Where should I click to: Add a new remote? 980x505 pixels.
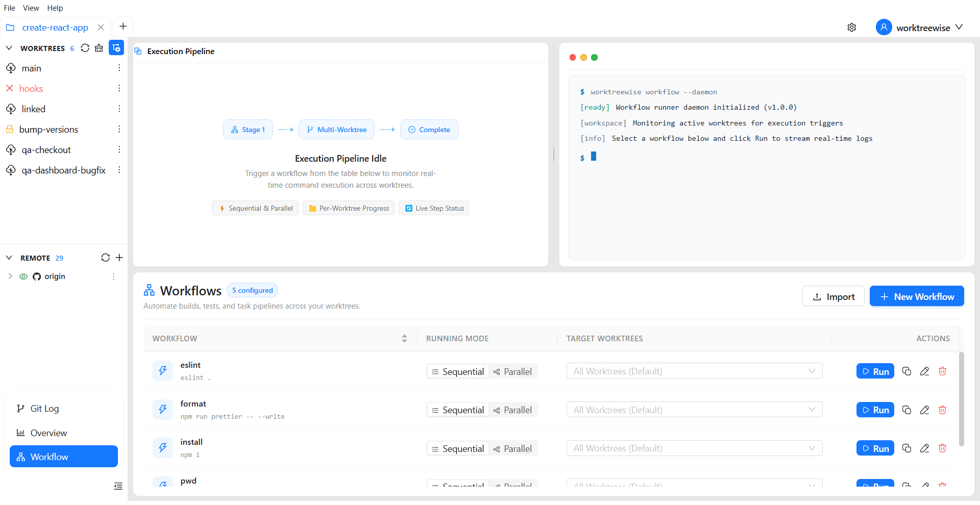[x=119, y=258]
